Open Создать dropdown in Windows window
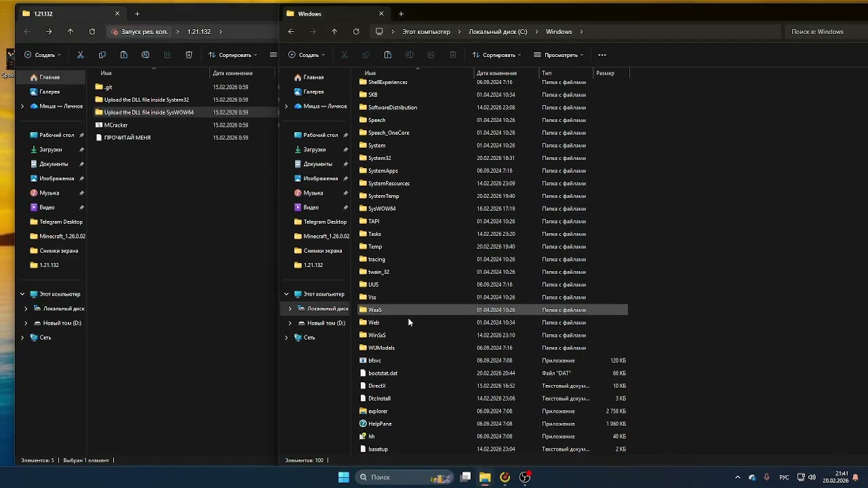This screenshot has width=868, height=488. tap(307, 55)
